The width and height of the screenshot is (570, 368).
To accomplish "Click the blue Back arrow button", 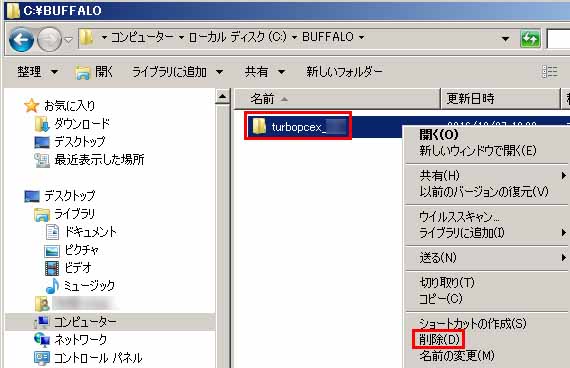I will [21, 39].
